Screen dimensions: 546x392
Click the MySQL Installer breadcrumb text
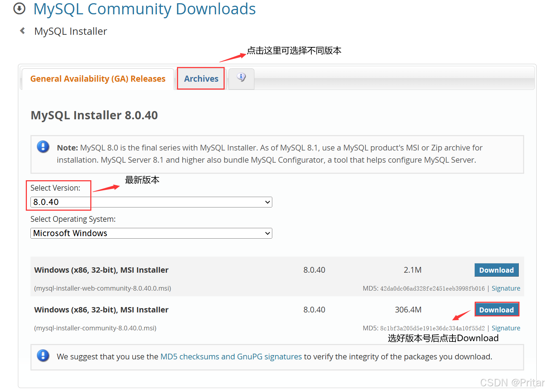click(x=71, y=31)
